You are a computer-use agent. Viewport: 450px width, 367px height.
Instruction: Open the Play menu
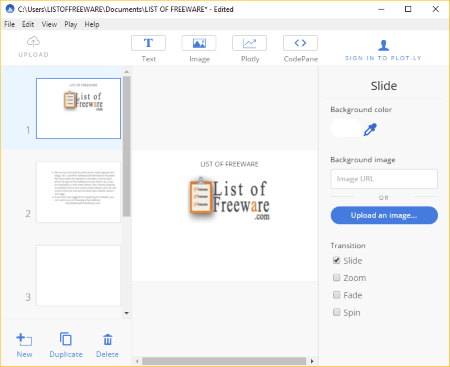(x=71, y=24)
